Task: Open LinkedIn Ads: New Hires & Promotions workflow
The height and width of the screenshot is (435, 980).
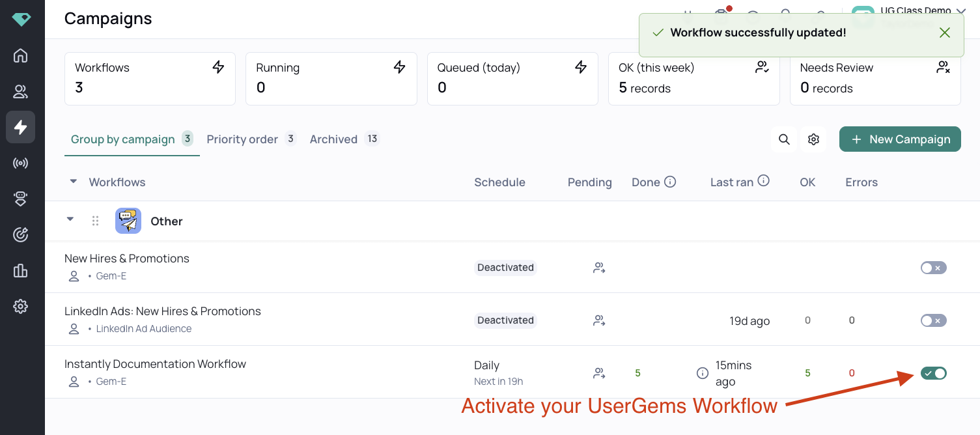Action: coord(163,311)
